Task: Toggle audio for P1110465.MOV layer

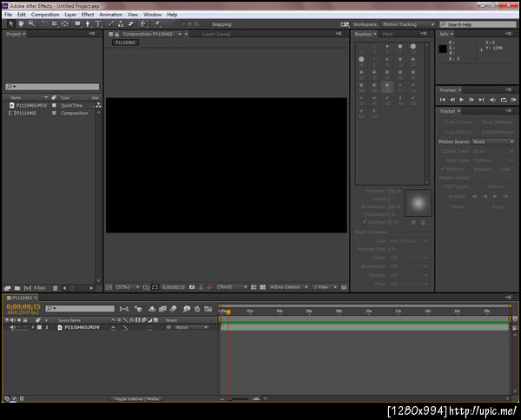Action: click(12, 327)
